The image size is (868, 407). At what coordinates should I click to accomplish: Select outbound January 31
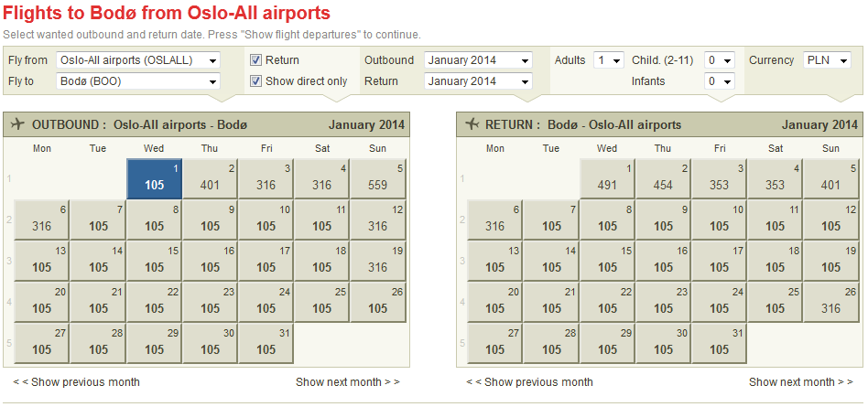pyautogui.click(x=266, y=343)
